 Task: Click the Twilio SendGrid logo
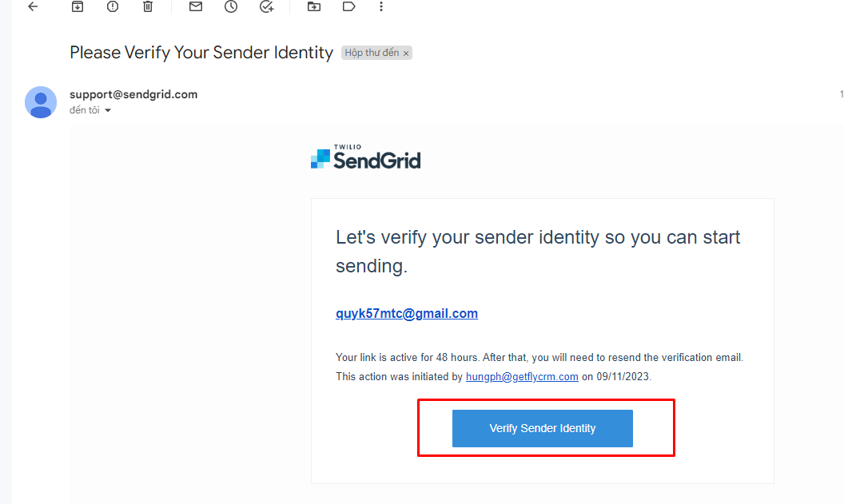[x=365, y=158]
